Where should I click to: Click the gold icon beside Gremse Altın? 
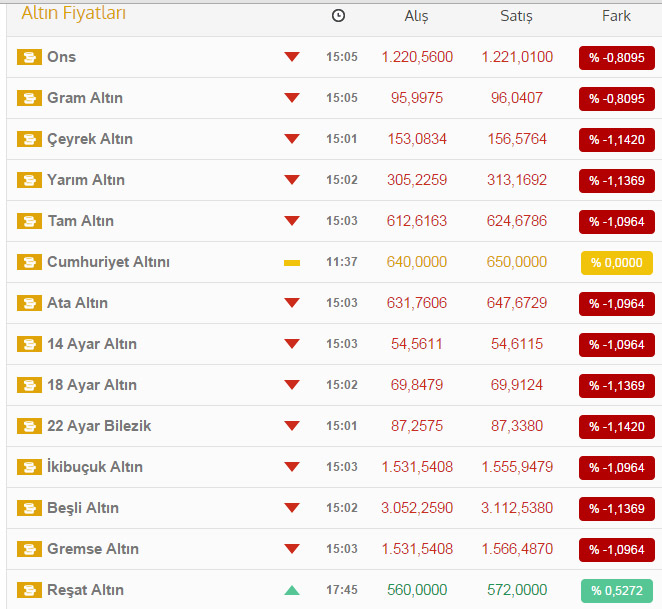pyautogui.click(x=29, y=549)
